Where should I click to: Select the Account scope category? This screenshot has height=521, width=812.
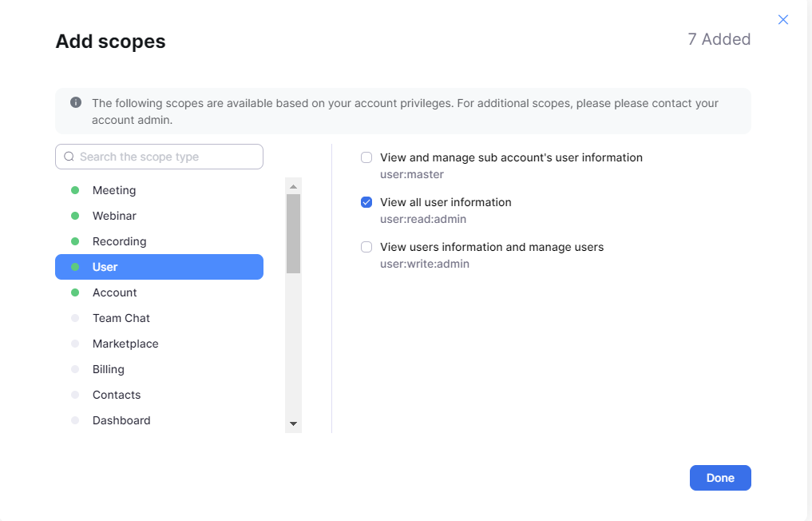tap(115, 292)
